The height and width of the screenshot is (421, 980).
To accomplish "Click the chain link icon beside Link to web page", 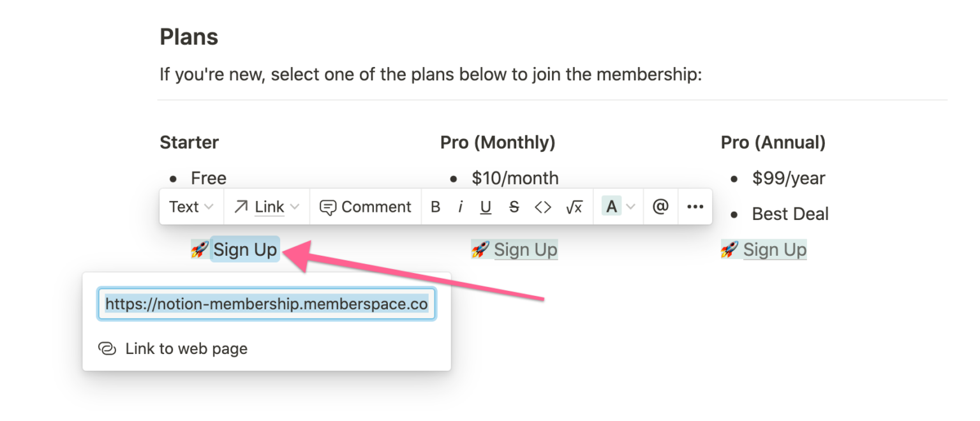I will 107,348.
